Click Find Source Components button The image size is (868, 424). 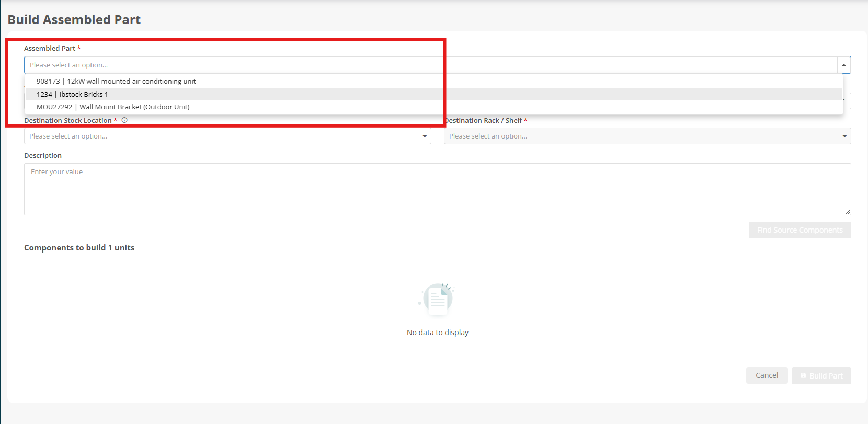point(800,230)
